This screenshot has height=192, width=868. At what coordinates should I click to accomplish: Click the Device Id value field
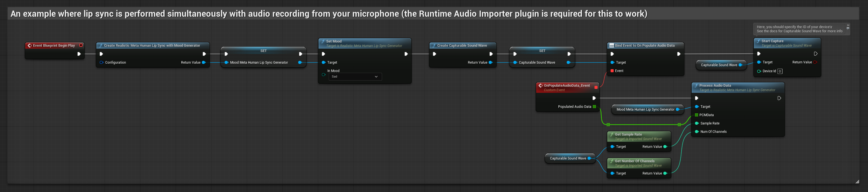780,71
